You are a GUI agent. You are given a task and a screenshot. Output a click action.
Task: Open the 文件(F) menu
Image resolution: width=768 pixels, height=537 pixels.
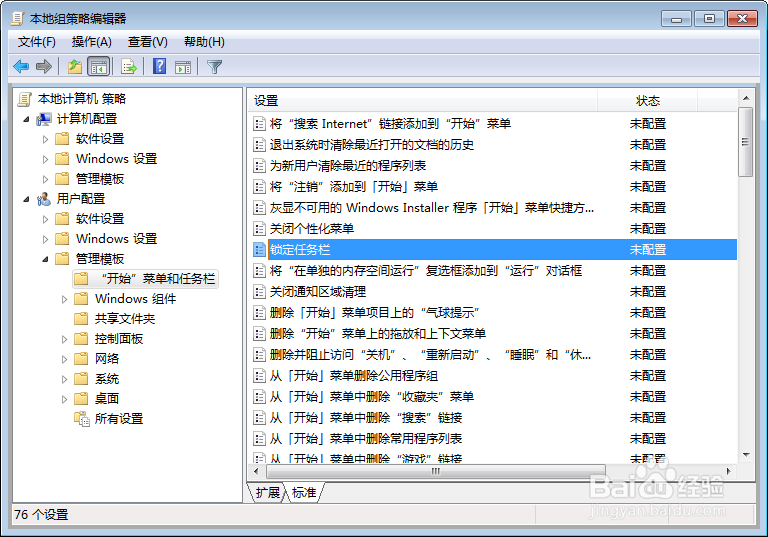point(37,42)
